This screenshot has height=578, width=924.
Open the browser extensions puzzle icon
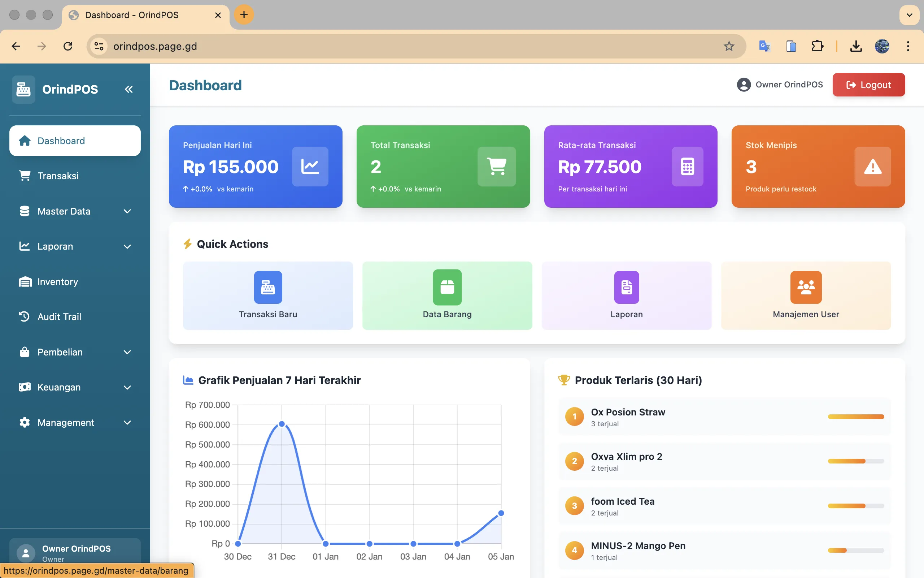(817, 46)
